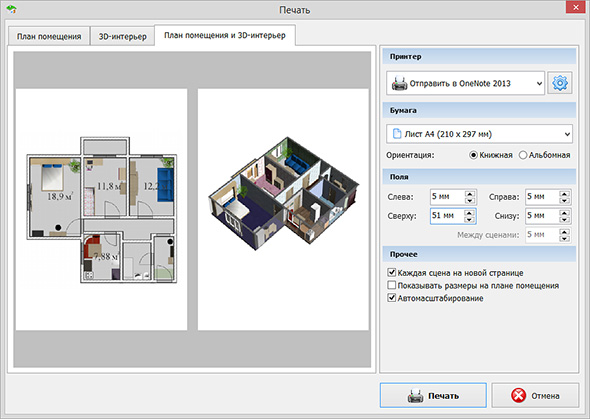590x419 pixels.
Task: Disable the 'Автомасштабирование' checkbox
Action: point(392,298)
